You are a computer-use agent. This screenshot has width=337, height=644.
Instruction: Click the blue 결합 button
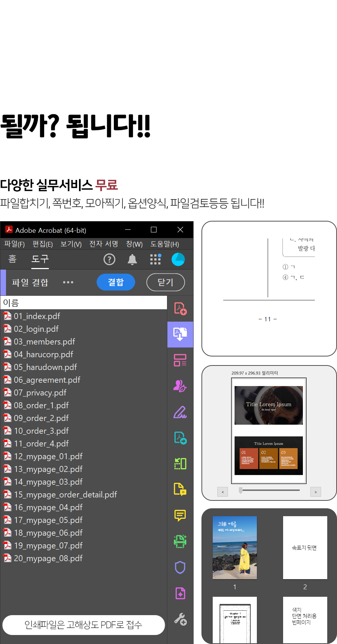pyautogui.click(x=116, y=282)
